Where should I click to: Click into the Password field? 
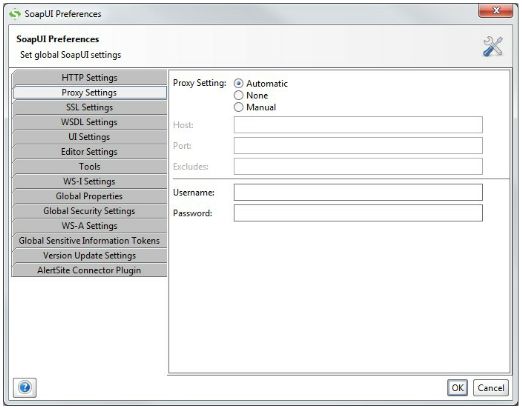click(358, 213)
